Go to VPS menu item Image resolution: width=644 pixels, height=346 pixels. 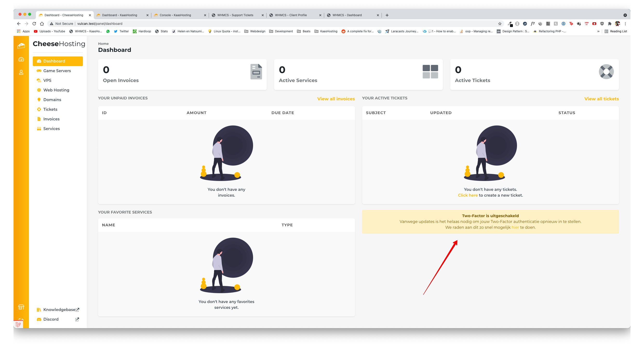[47, 80]
